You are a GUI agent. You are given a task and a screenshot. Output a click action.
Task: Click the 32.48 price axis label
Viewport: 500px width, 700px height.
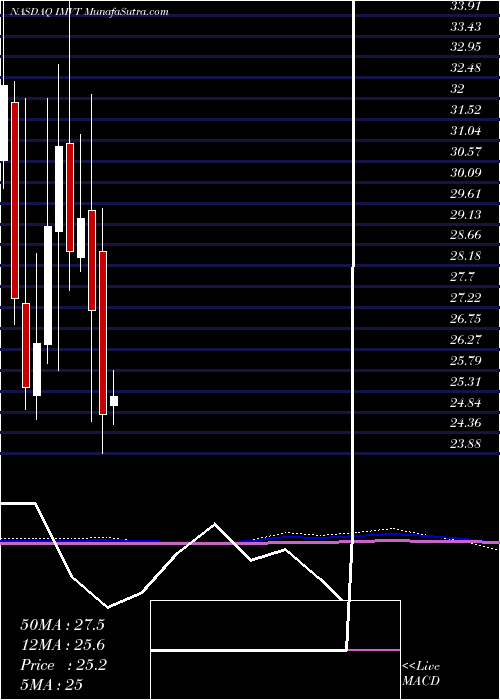tap(466, 68)
